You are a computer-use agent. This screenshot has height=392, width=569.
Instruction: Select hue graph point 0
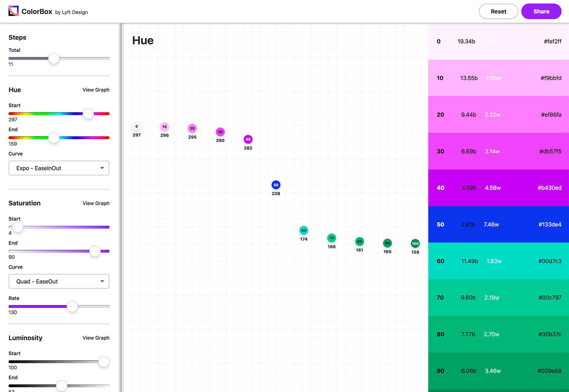pos(137,126)
